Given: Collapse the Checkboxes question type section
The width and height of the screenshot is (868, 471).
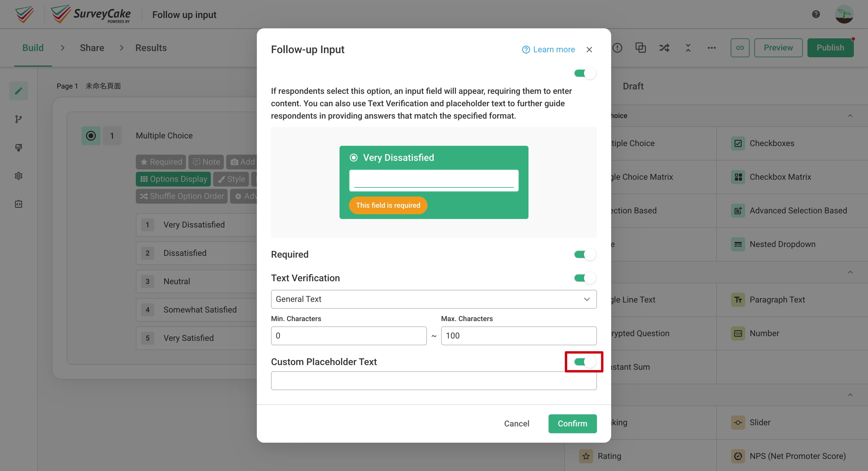Looking at the screenshot, I should [851, 116].
